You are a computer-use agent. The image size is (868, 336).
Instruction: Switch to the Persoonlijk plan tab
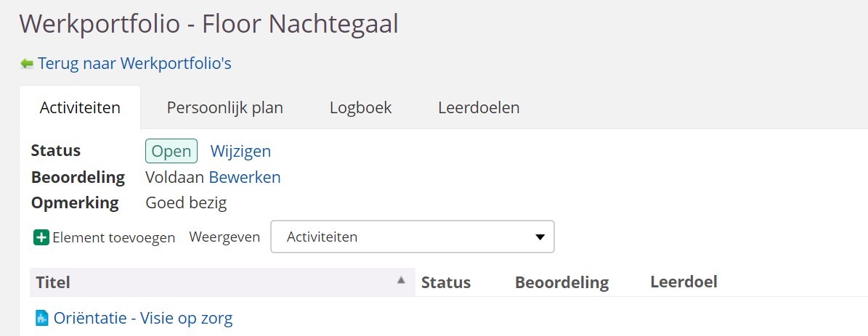click(x=225, y=108)
